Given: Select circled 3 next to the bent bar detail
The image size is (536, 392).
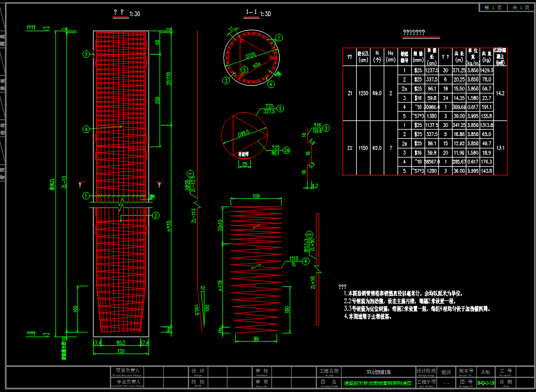Looking at the screenshot, I should tap(326, 128).
